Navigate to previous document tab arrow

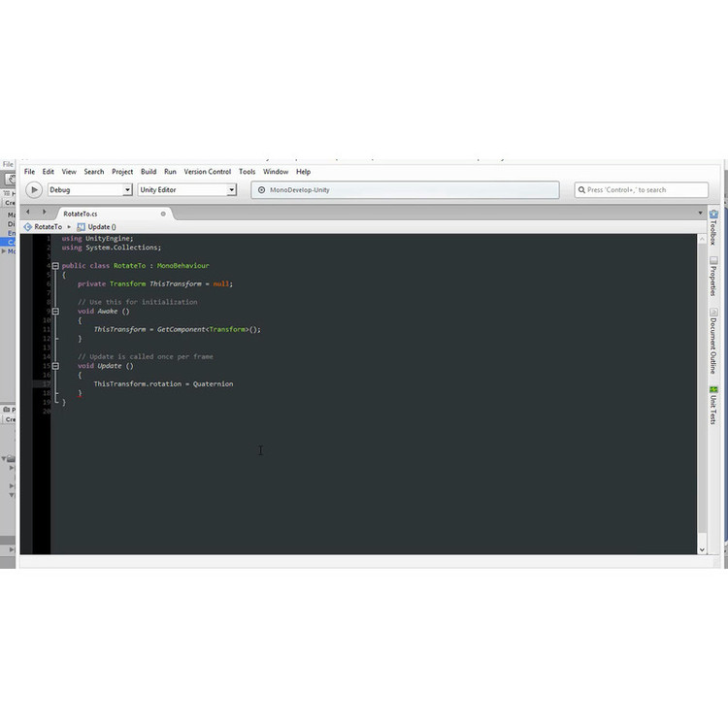(27, 212)
